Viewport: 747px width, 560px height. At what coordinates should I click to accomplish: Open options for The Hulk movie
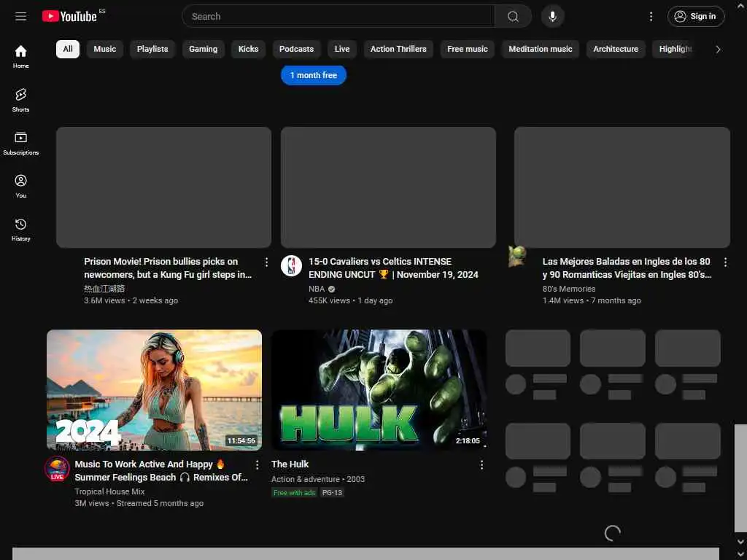[481, 464]
